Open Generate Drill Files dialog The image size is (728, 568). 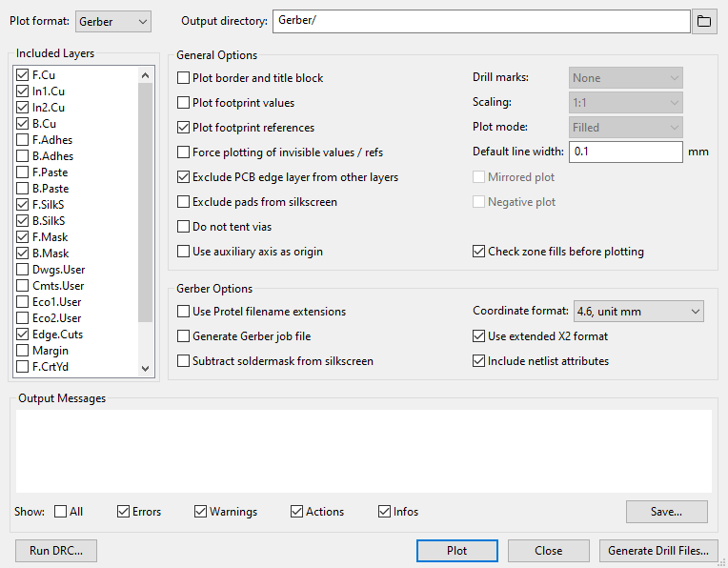[x=657, y=551]
